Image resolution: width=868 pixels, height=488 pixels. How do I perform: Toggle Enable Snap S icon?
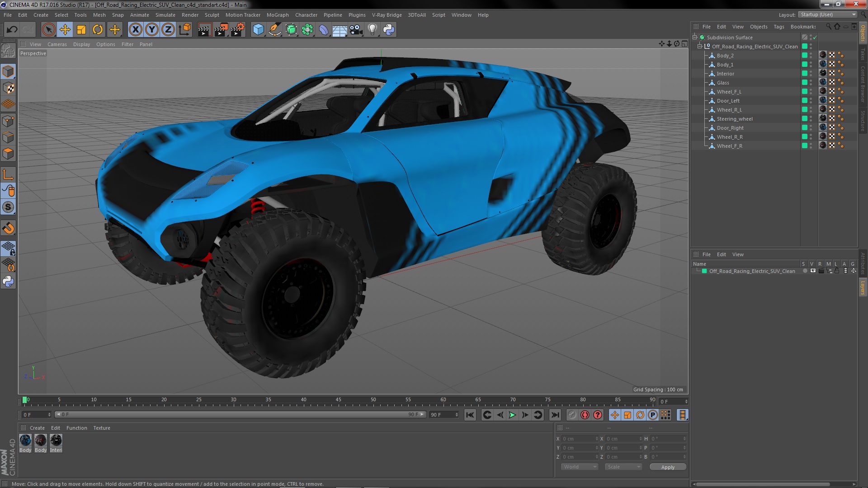(8, 207)
